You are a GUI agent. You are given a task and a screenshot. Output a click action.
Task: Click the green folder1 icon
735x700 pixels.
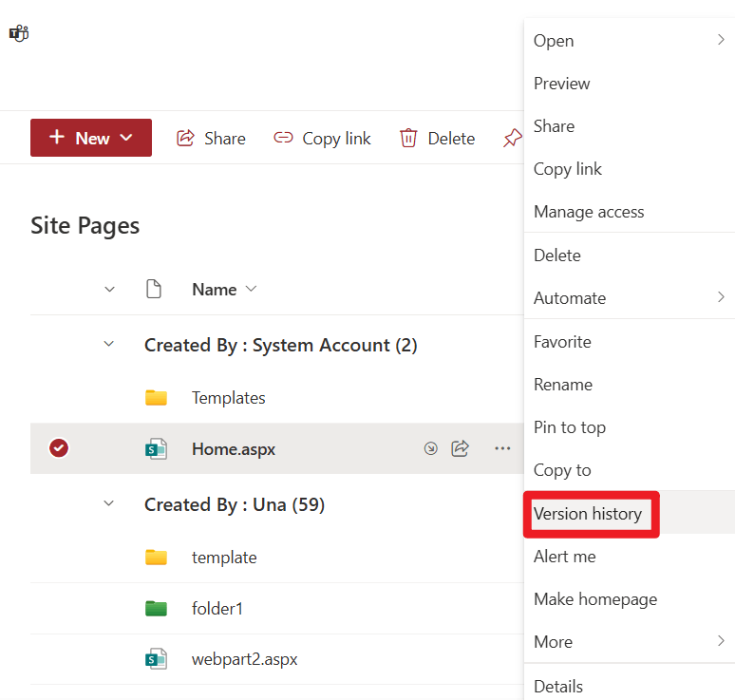(x=156, y=608)
